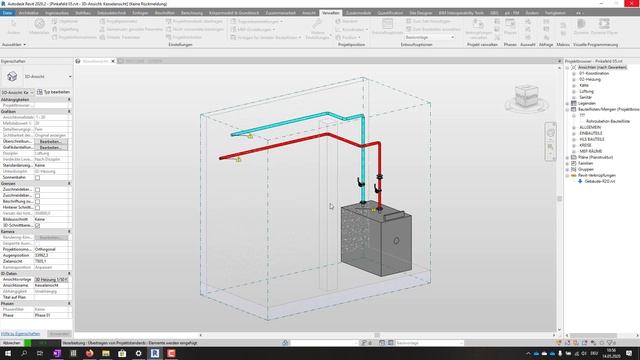Click Bearbeiten for Grafikdarstellung
Screen dimensions: 640x360
[51, 147]
